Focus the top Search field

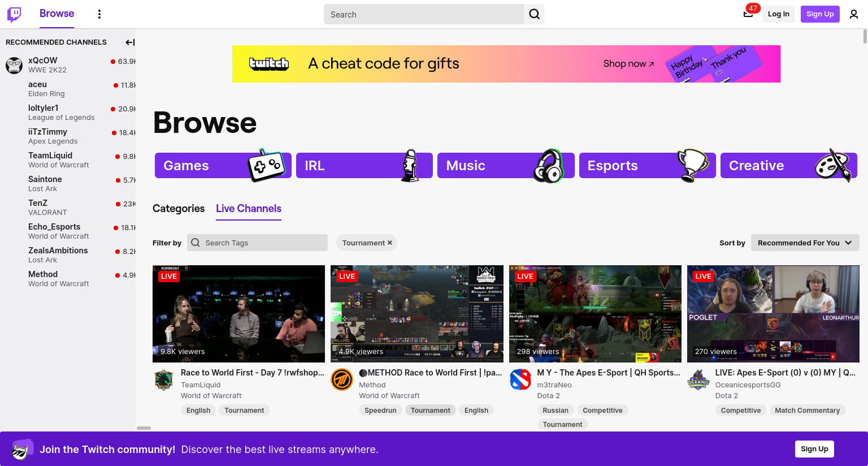click(424, 14)
